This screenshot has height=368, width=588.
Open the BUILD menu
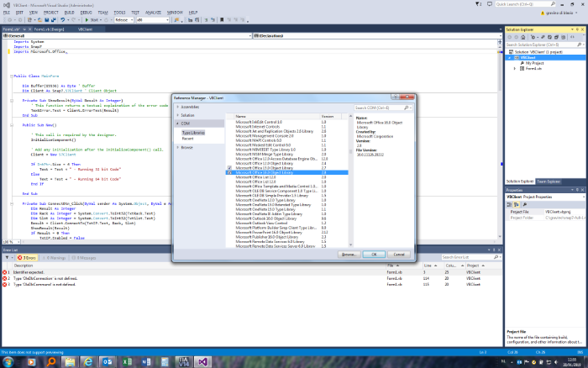pyautogui.click(x=70, y=13)
